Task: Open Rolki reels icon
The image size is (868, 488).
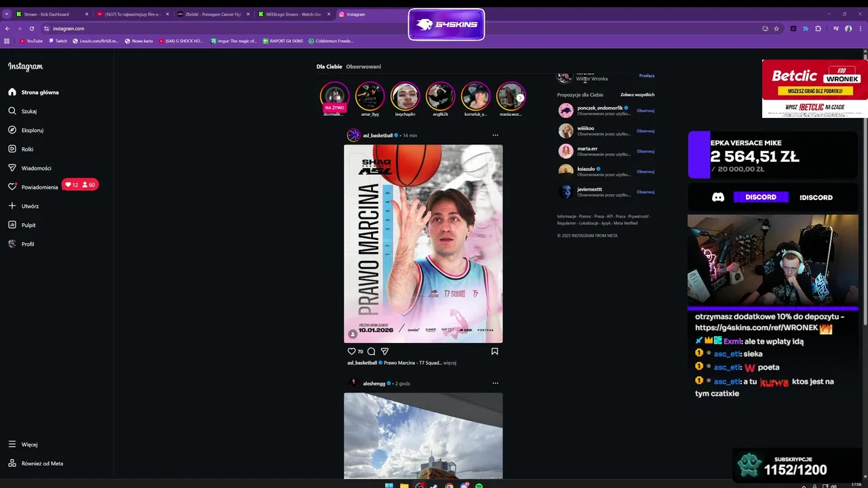Action: [x=12, y=149]
